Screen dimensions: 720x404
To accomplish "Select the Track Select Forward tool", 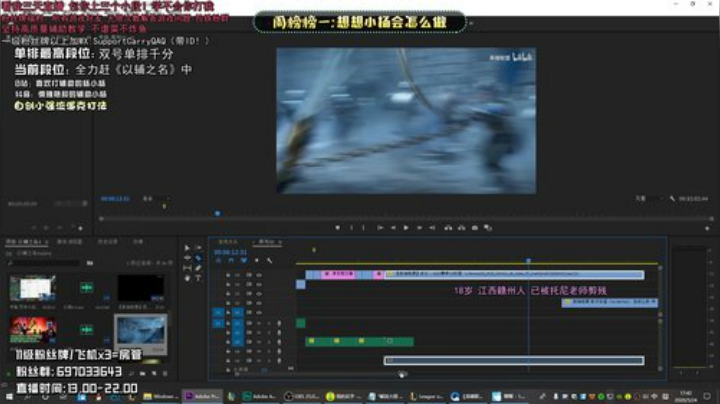I will point(198,248).
